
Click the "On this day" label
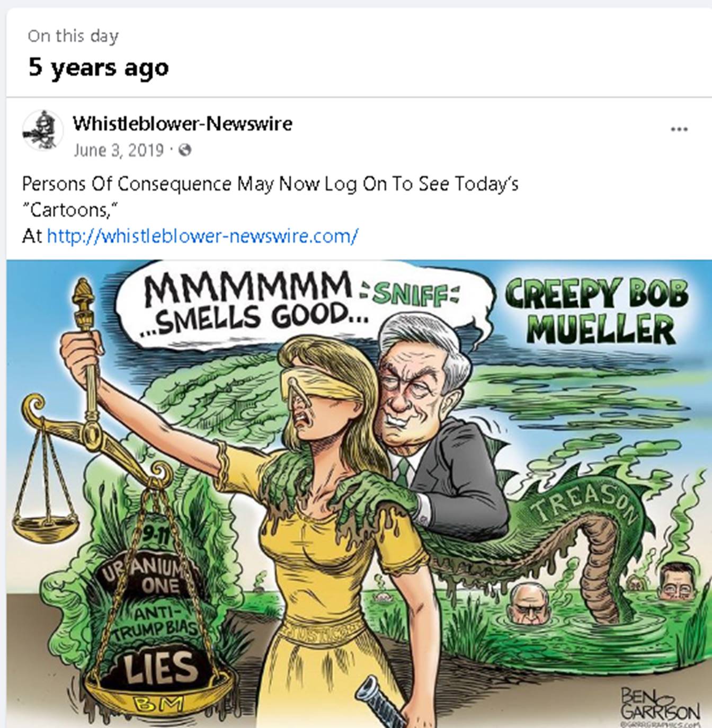click(x=73, y=36)
